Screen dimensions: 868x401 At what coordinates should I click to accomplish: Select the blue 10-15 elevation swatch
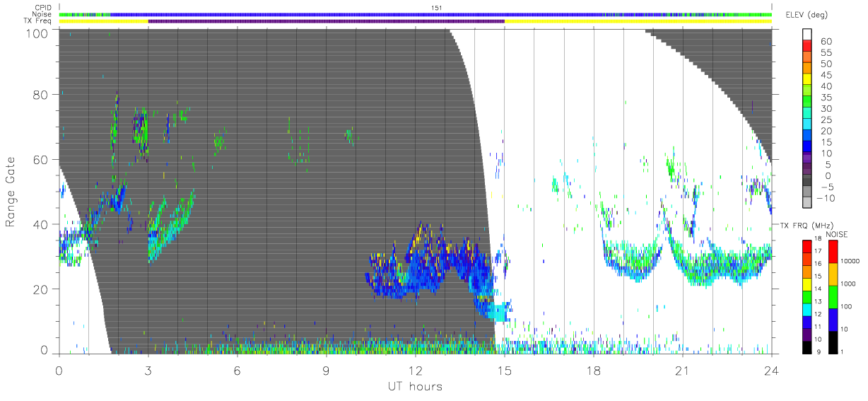(x=808, y=147)
